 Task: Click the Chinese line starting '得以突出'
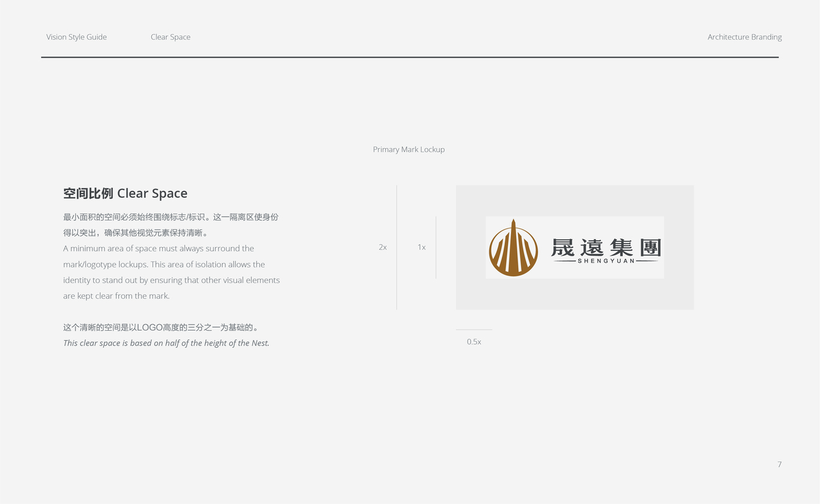tap(136, 233)
